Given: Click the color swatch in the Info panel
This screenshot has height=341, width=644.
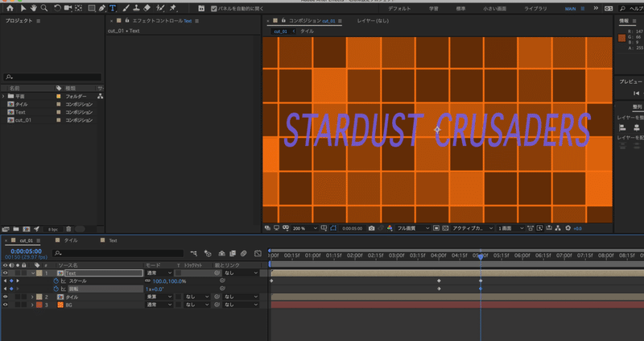Looking at the screenshot, I should 621,38.
